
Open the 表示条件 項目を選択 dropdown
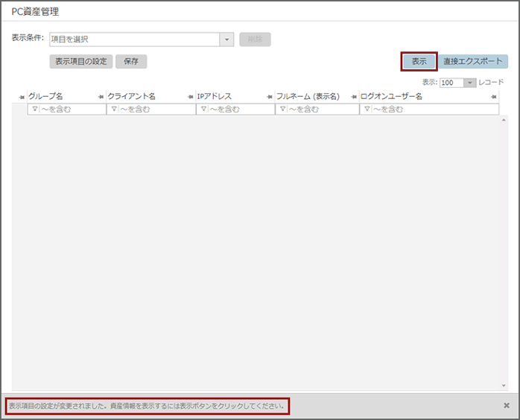click(142, 39)
